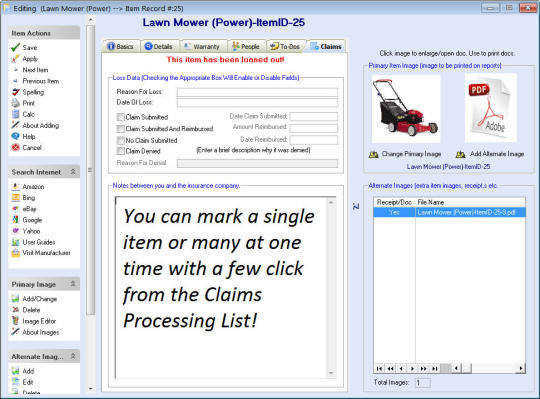Go to next record navigator arrow
The height and width of the screenshot is (399, 540).
[413, 368]
